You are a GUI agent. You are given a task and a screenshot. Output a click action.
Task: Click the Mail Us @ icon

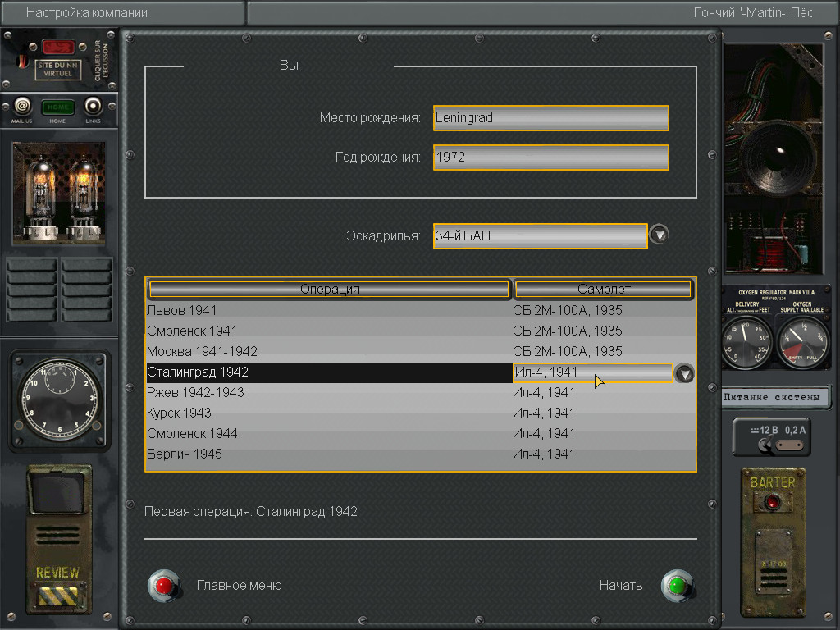[22, 107]
